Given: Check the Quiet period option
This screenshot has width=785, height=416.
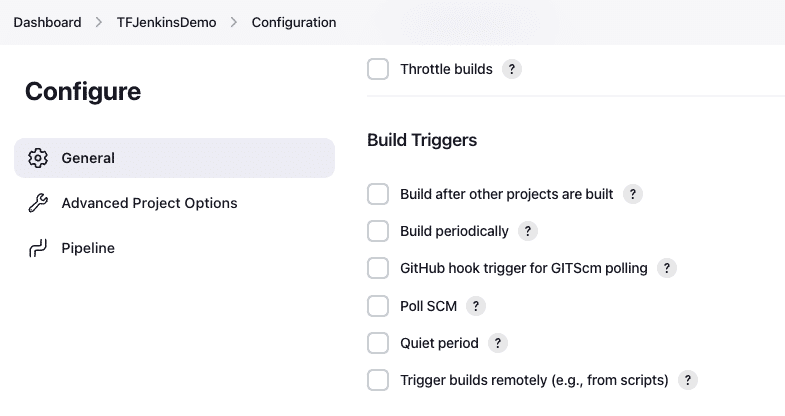Looking at the screenshot, I should tap(378, 343).
